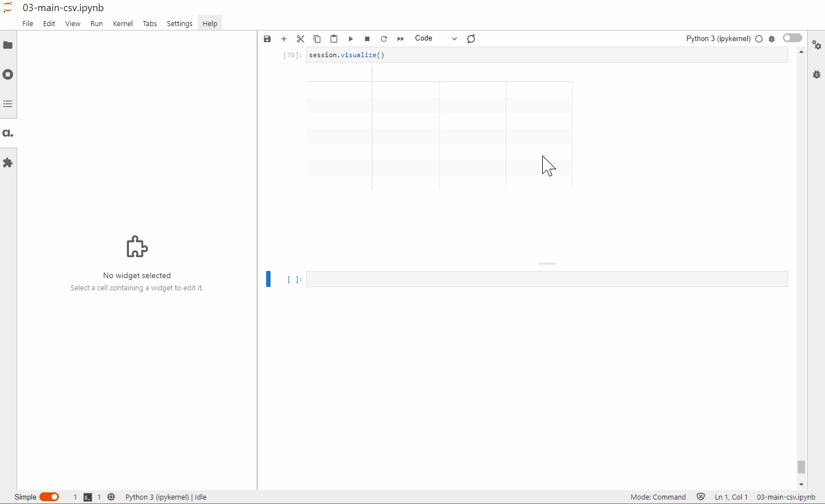Open the Help menu
The image size is (825, 504).
tap(210, 23)
